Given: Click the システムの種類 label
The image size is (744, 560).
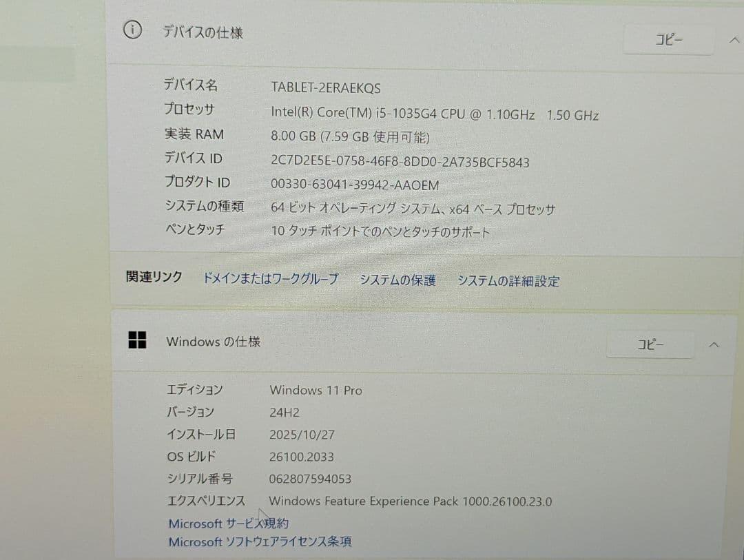Looking at the screenshot, I should (x=205, y=206).
